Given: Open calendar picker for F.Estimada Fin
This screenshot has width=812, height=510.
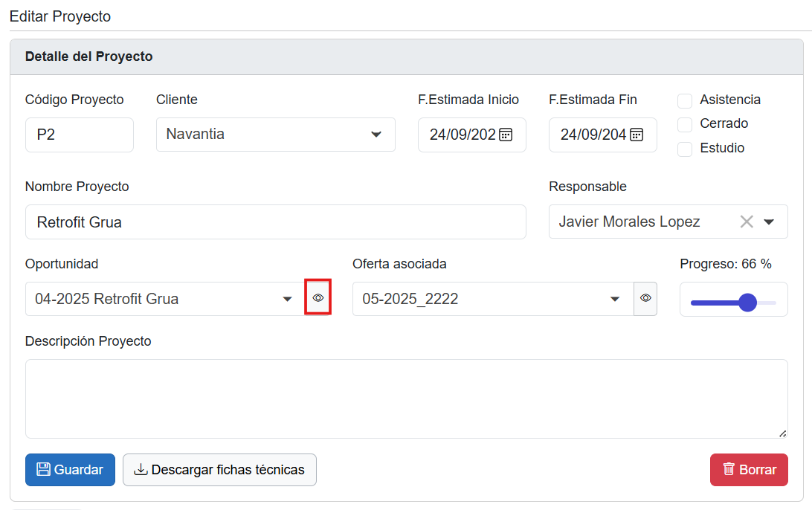Looking at the screenshot, I should tap(637, 135).
